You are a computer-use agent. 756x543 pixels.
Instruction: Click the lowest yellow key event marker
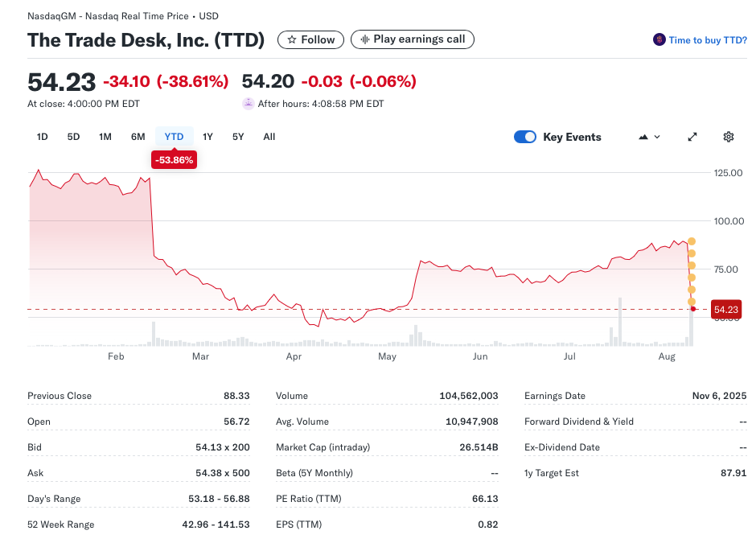click(692, 302)
